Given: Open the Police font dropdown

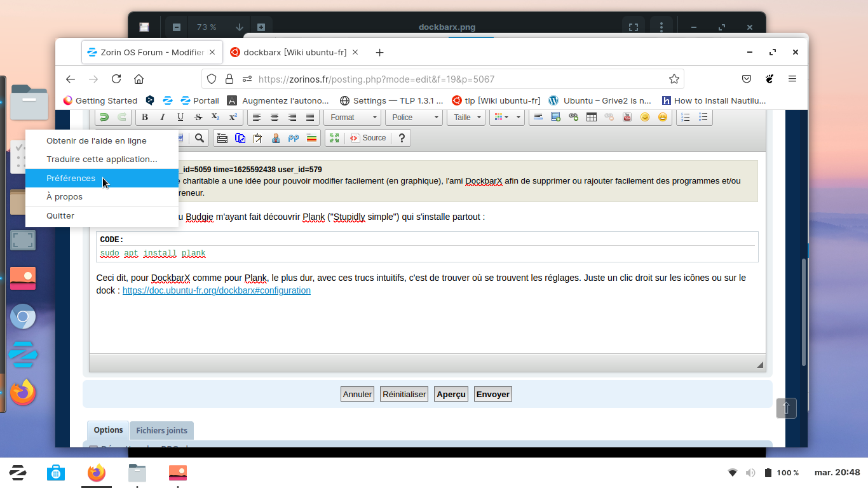Looking at the screenshot, I should (414, 118).
